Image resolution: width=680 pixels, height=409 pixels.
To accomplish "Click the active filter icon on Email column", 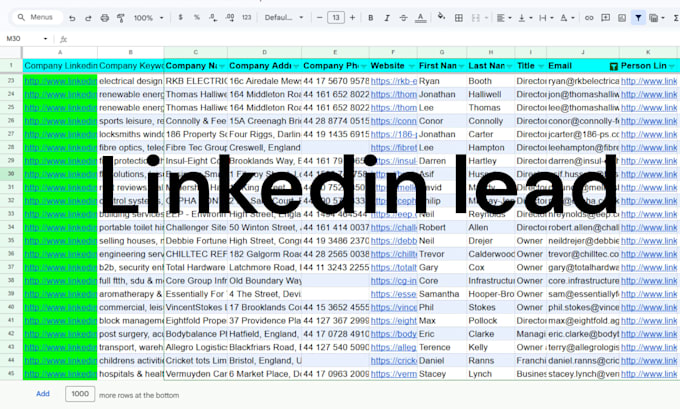I will (x=614, y=66).
